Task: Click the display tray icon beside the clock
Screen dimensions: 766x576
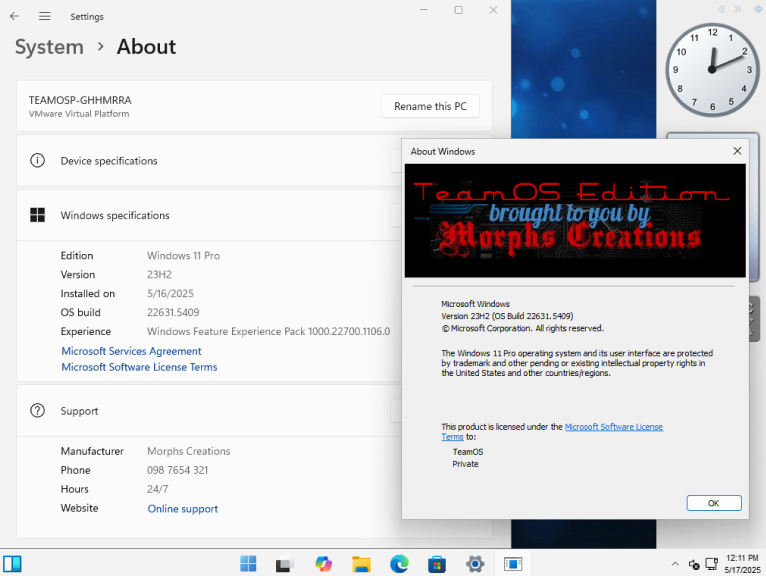Action: pos(712,564)
